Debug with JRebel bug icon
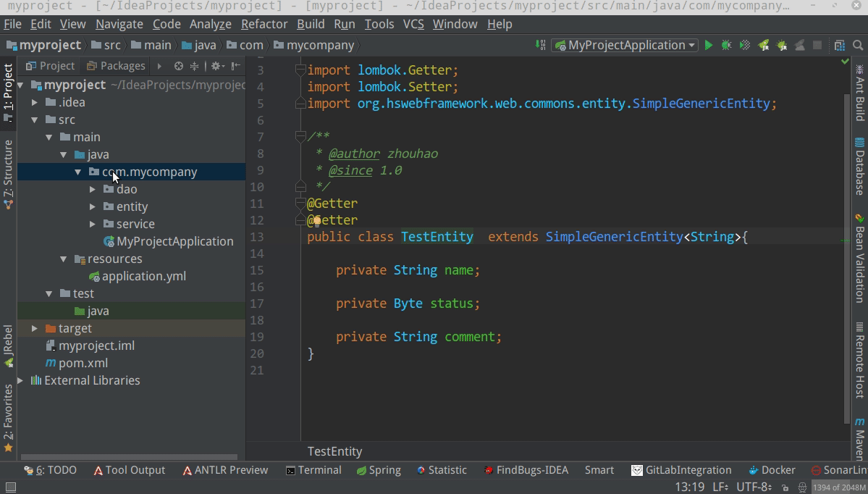 782,46
